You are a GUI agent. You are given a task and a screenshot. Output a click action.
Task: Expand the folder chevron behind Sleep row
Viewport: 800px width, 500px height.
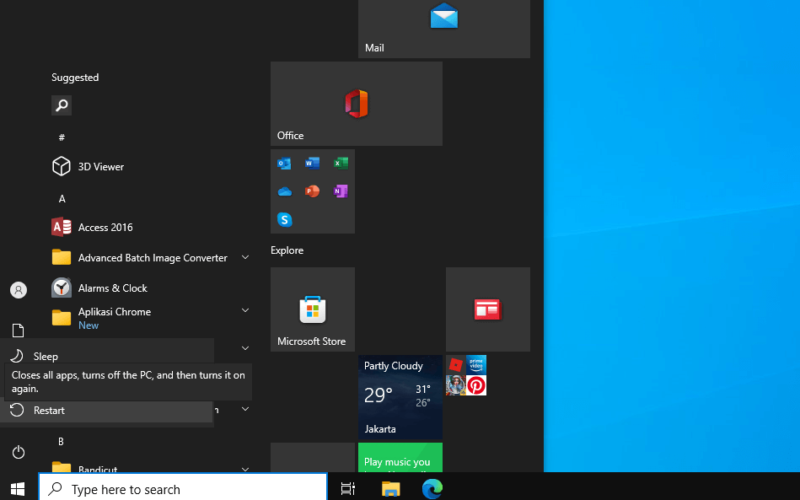[x=245, y=348]
